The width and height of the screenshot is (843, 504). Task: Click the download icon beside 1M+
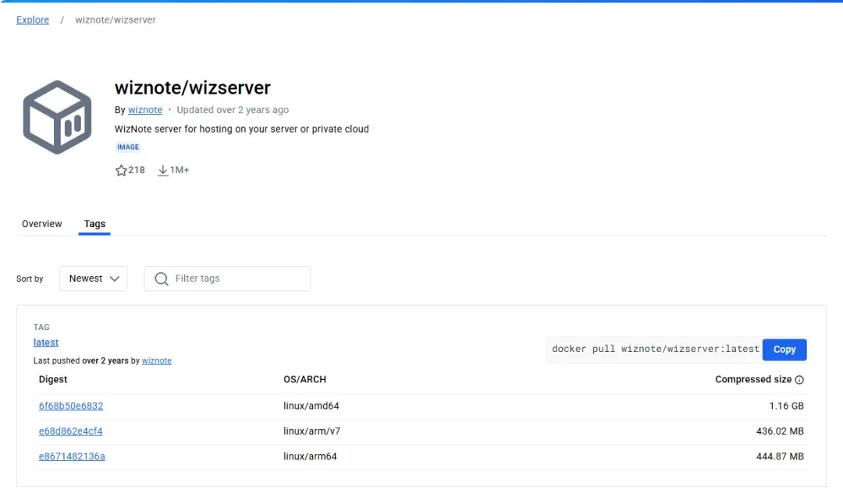[162, 170]
